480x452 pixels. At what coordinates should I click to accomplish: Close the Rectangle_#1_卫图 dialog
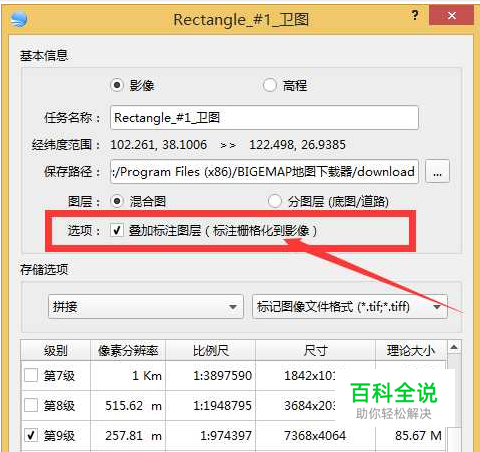(452, 15)
